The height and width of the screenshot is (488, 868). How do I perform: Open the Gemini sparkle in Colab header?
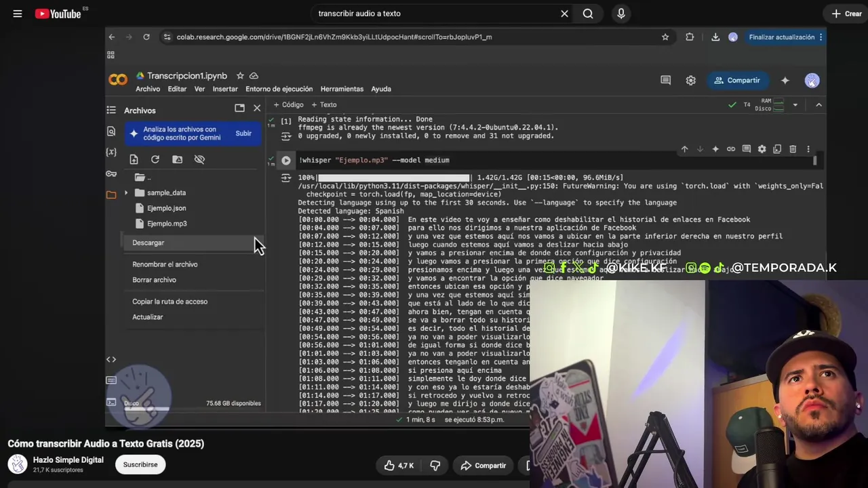click(785, 80)
